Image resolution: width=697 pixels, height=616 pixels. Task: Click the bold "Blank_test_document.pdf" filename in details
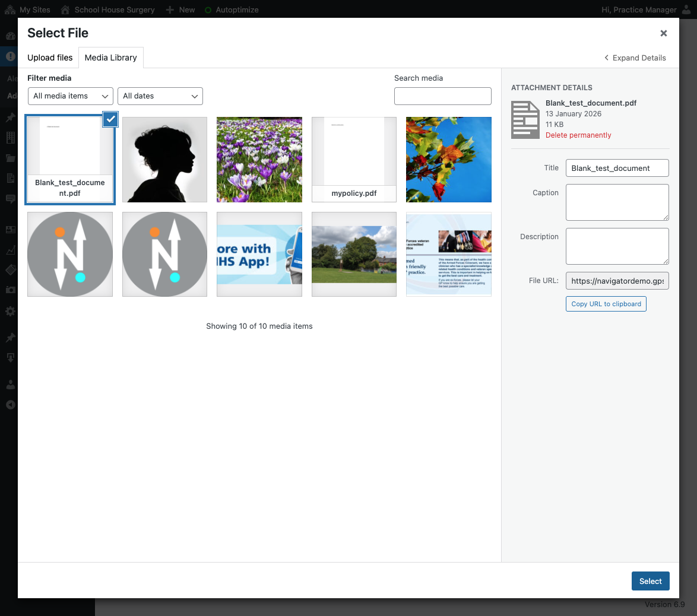(591, 103)
